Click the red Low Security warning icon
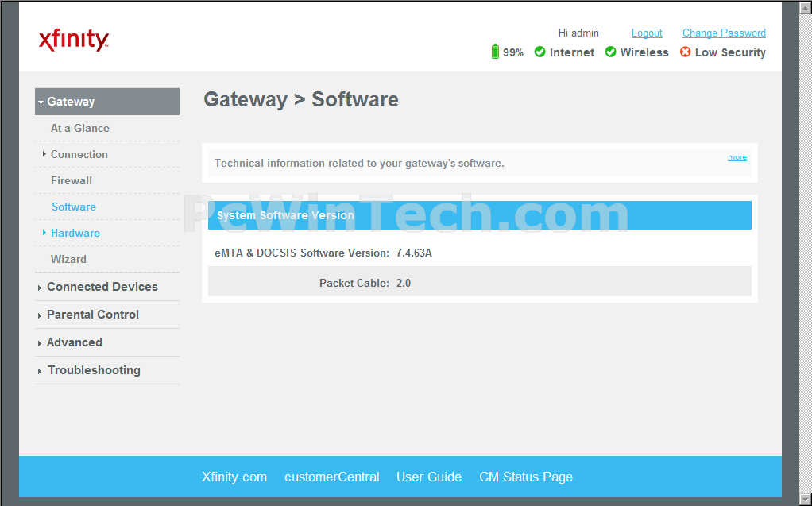Image resolution: width=812 pixels, height=506 pixels. 685,52
